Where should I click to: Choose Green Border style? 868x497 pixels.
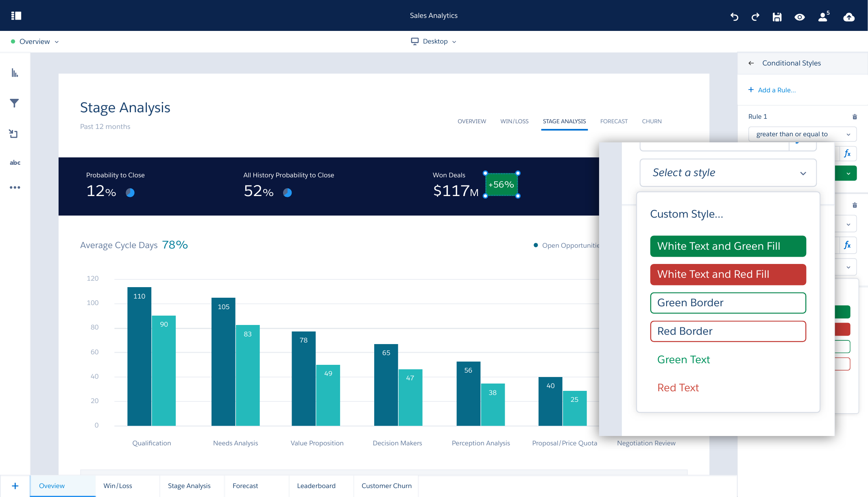[x=728, y=303]
